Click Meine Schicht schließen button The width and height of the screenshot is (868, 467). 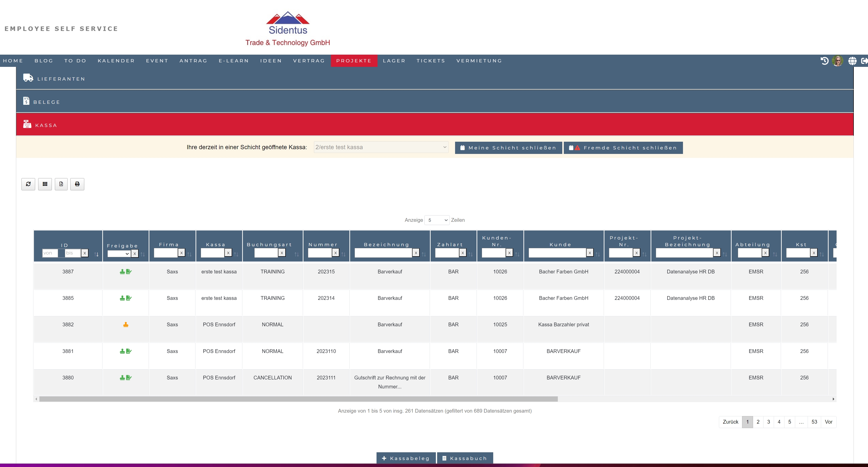[508, 148]
